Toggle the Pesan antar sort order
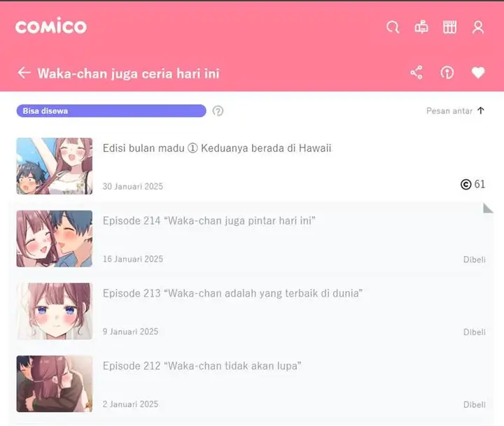This screenshot has height=426, width=504. point(455,111)
